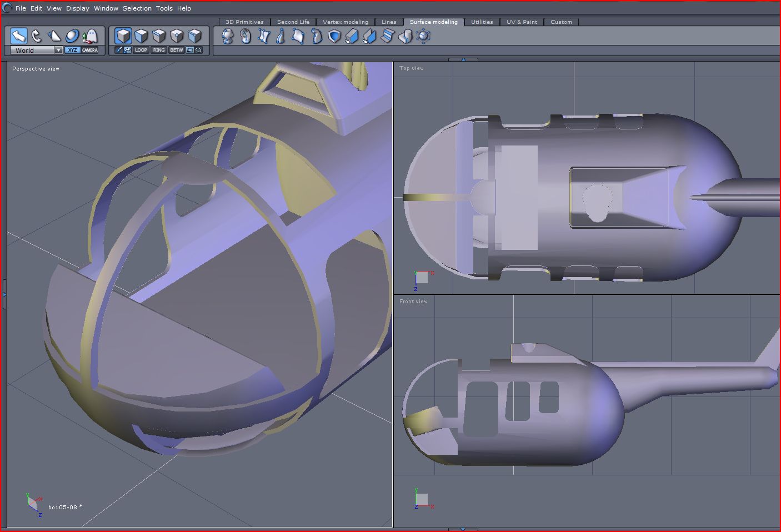Screen dimensions: 781x532
Task: Expand the collapsed panel handle above the viewports
Action: coord(463,59)
